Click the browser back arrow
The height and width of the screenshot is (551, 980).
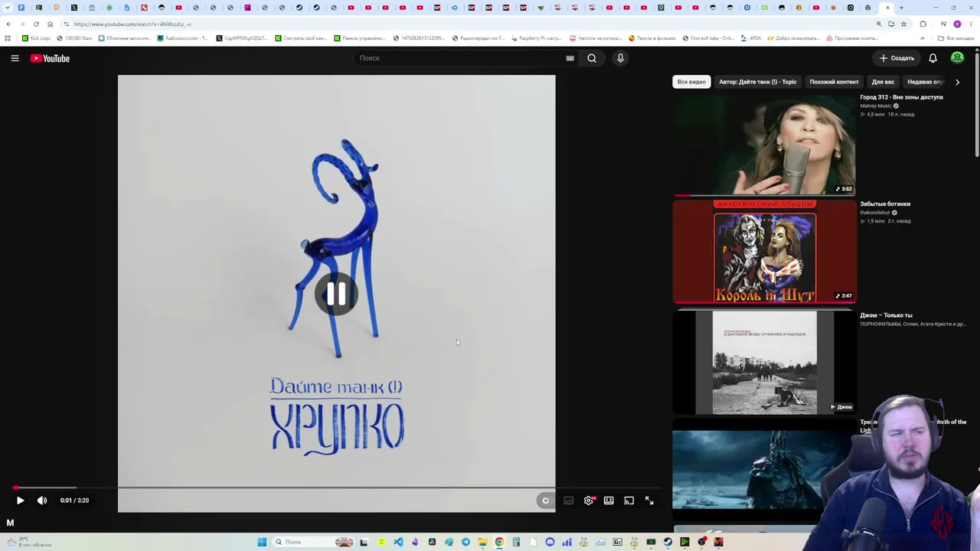8,24
